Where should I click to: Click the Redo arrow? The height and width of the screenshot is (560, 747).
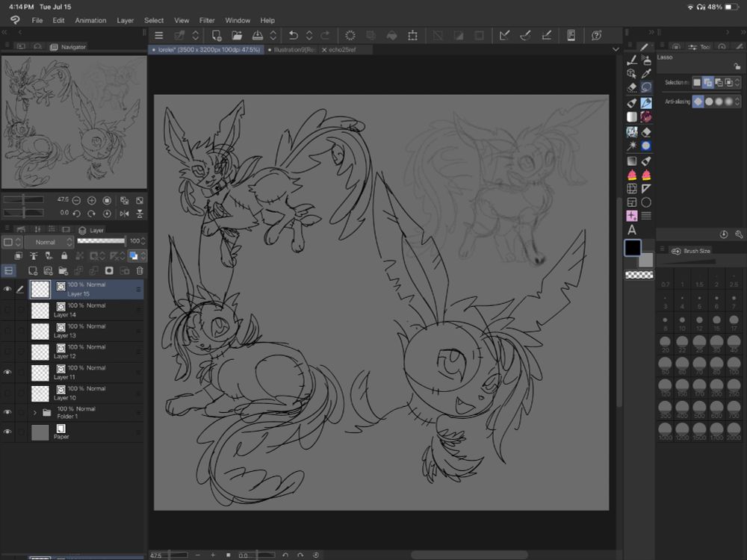325,36
